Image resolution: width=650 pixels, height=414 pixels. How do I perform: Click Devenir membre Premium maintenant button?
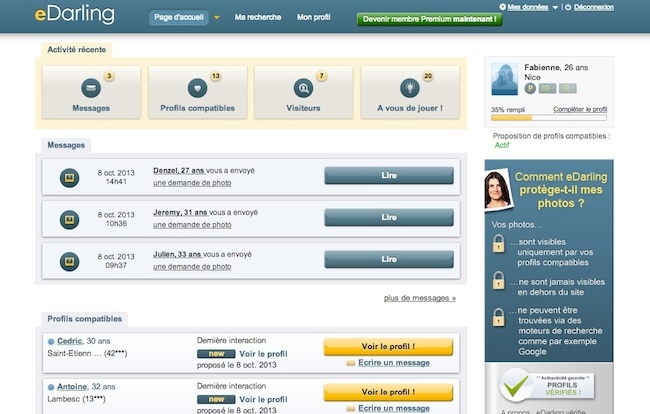429,19
